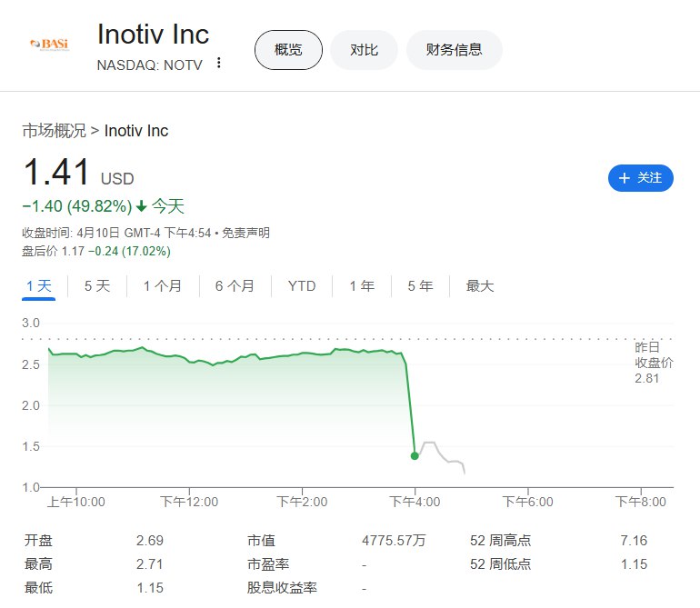
Task: Click the green down-arrow next to 49.82%
Action: click(x=142, y=206)
